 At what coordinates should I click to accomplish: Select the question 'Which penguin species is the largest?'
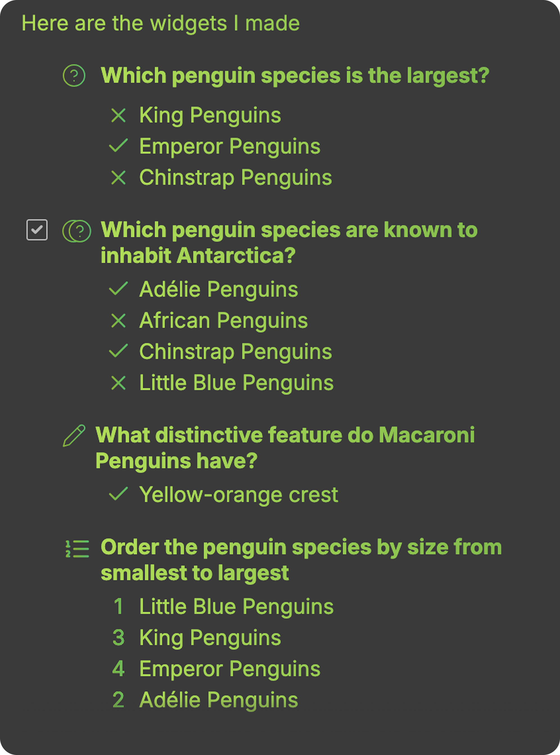295,75
